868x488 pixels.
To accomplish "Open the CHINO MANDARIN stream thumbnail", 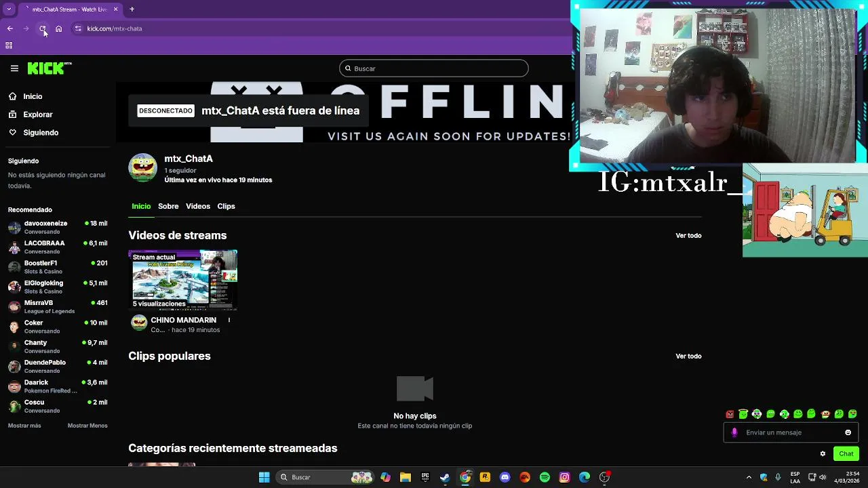I will click(183, 280).
